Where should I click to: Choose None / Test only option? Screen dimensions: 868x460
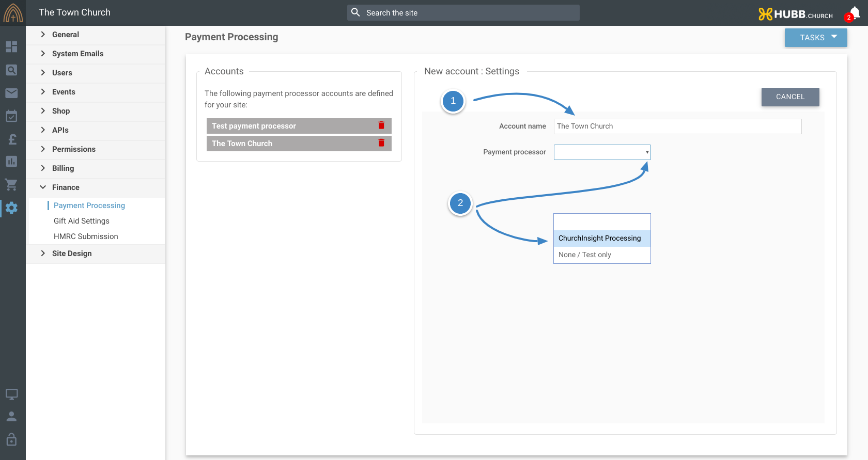602,255
